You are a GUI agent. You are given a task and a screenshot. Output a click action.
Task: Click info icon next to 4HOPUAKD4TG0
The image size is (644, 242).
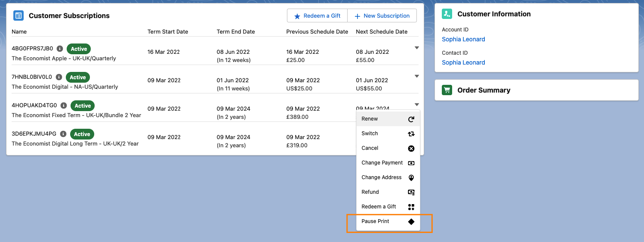(64, 105)
